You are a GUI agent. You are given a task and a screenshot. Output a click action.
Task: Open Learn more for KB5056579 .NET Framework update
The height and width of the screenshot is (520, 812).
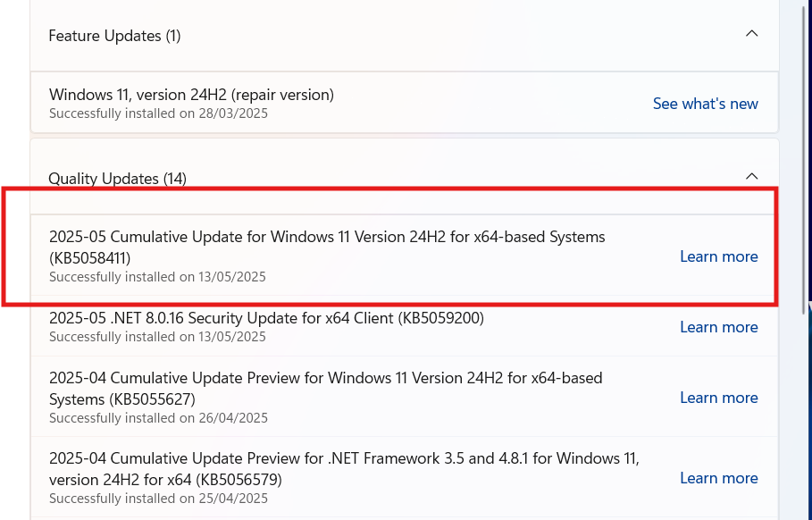pos(719,478)
